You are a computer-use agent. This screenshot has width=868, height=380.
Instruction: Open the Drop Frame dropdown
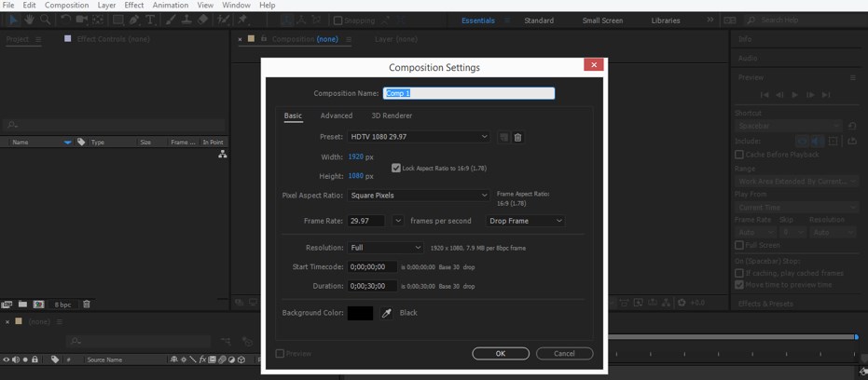[x=525, y=221]
